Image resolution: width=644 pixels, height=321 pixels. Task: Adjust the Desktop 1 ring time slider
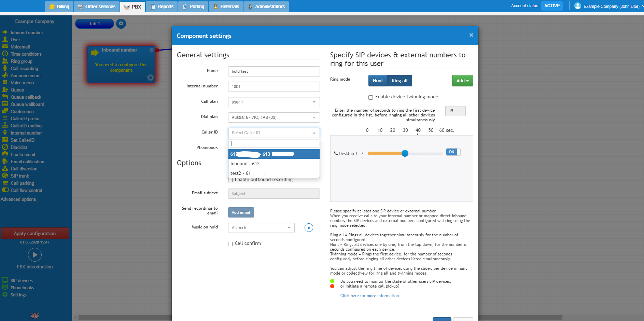[x=405, y=153]
